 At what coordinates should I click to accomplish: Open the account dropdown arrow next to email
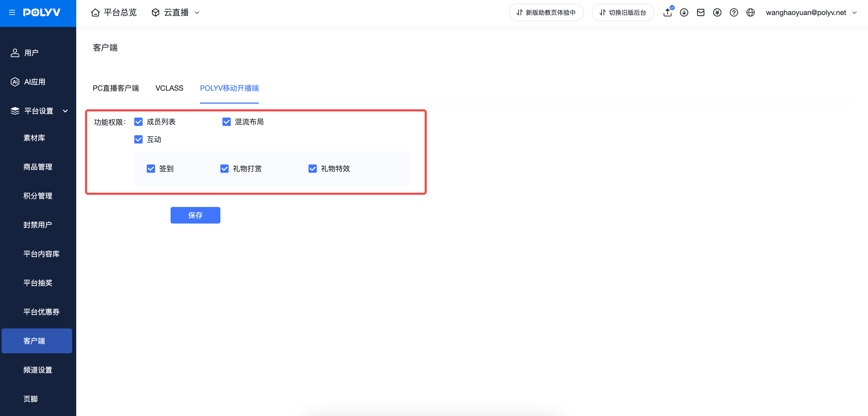(855, 13)
